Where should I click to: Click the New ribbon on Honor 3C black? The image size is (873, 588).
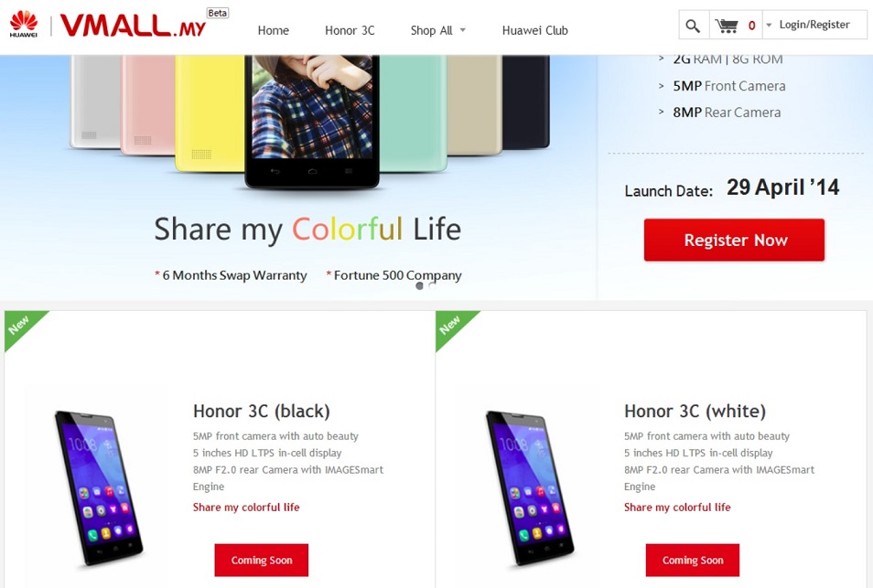pos(20,326)
